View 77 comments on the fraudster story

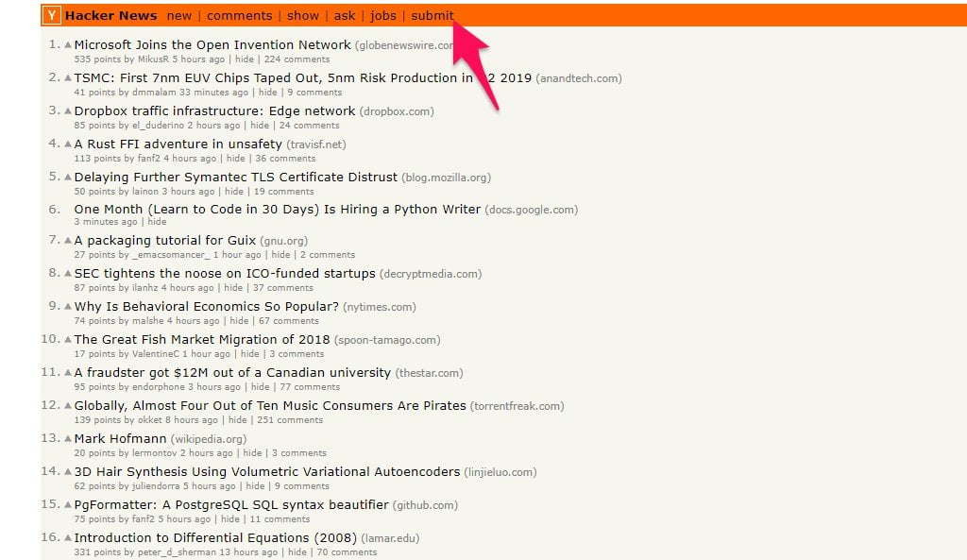(x=310, y=386)
